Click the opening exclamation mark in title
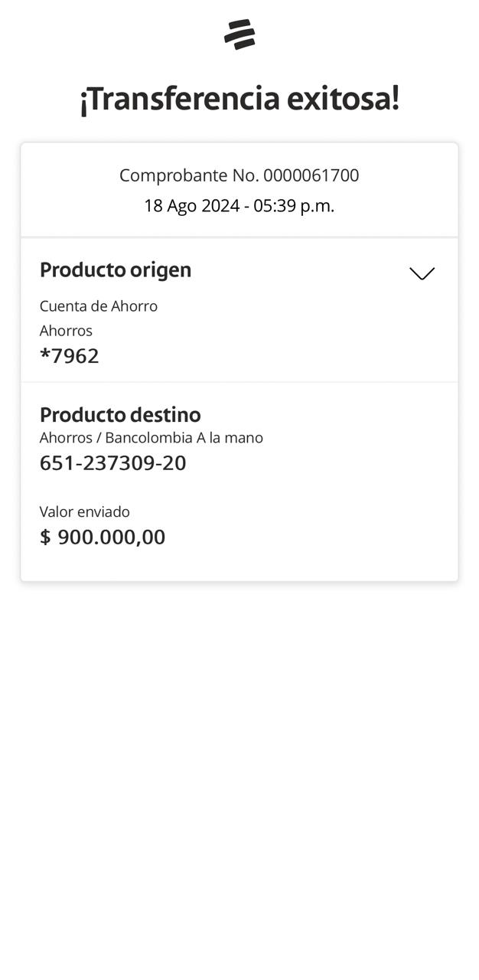The image size is (479, 980). tap(84, 100)
